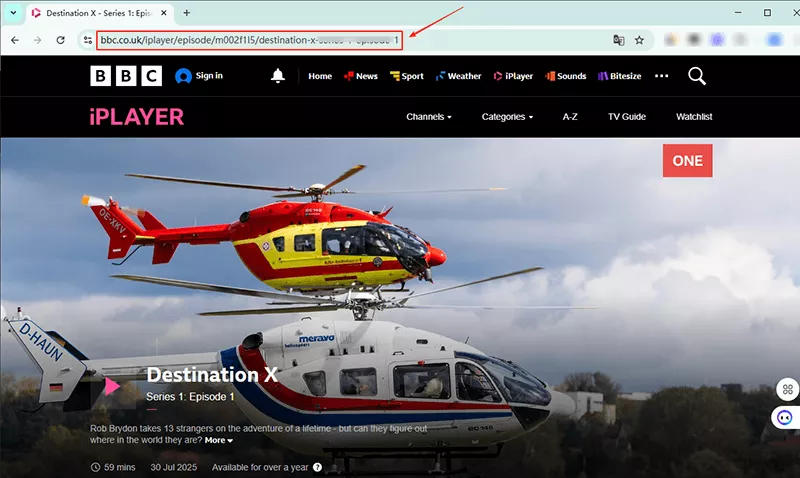Click the translate page icon in address bar
Viewport: 800px width, 478px height.
pyautogui.click(x=618, y=40)
